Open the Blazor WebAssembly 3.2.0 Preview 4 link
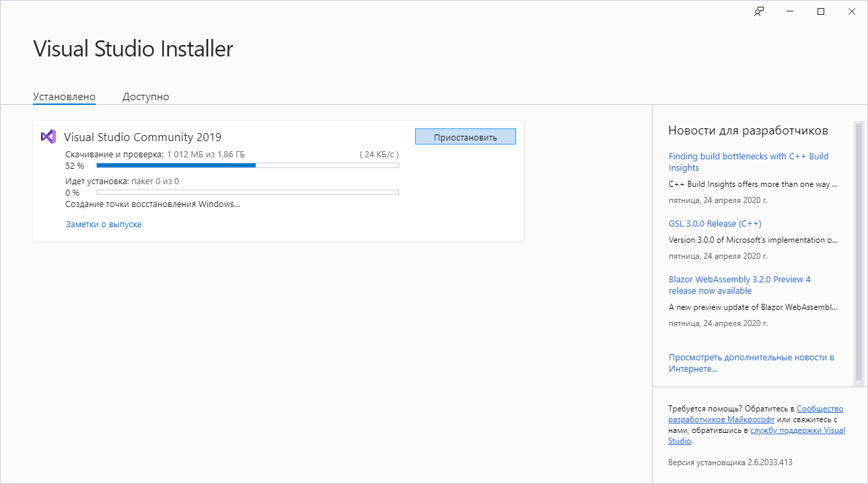The height and width of the screenshot is (484, 868). coord(739,285)
